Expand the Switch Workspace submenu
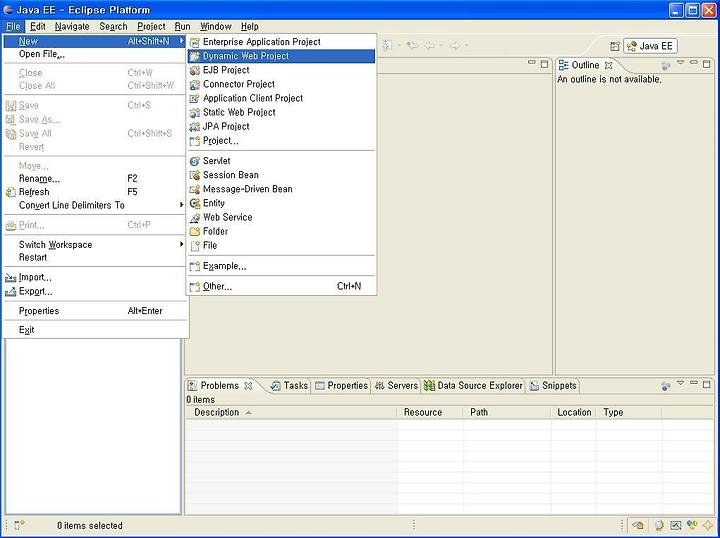Image resolution: width=720 pixels, height=538 pixels. click(x=94, y=245)
